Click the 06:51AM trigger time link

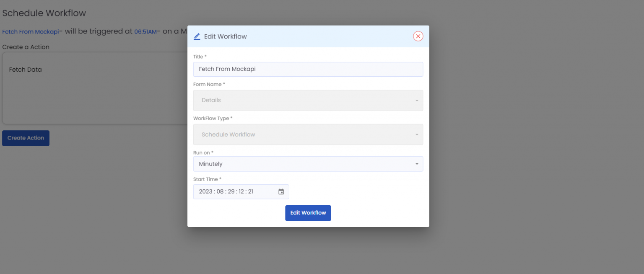click(145, 31)
